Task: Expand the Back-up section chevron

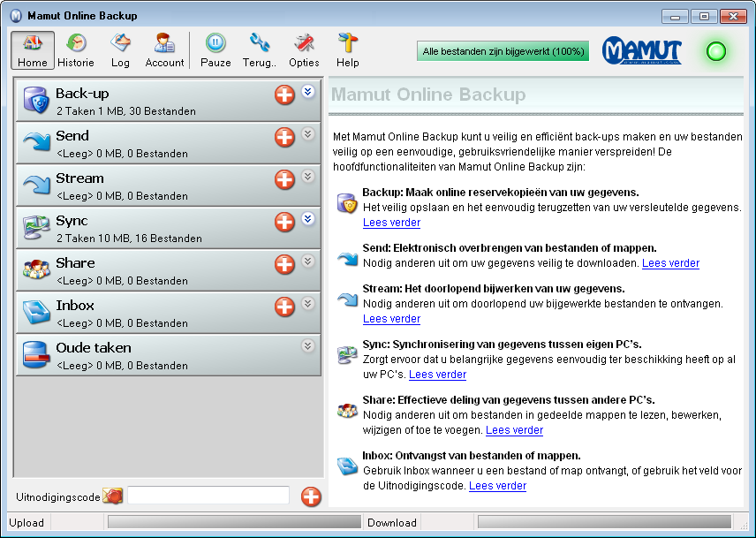Action: click(308, 91)
